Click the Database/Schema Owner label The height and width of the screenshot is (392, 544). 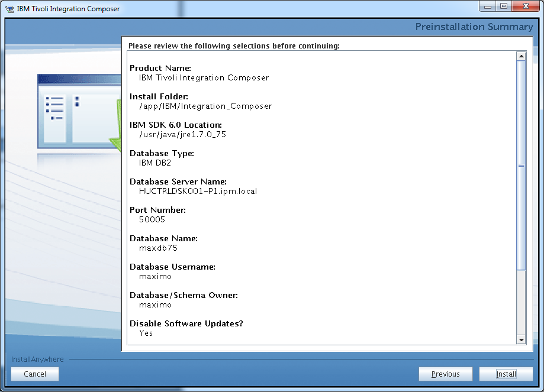184,295
